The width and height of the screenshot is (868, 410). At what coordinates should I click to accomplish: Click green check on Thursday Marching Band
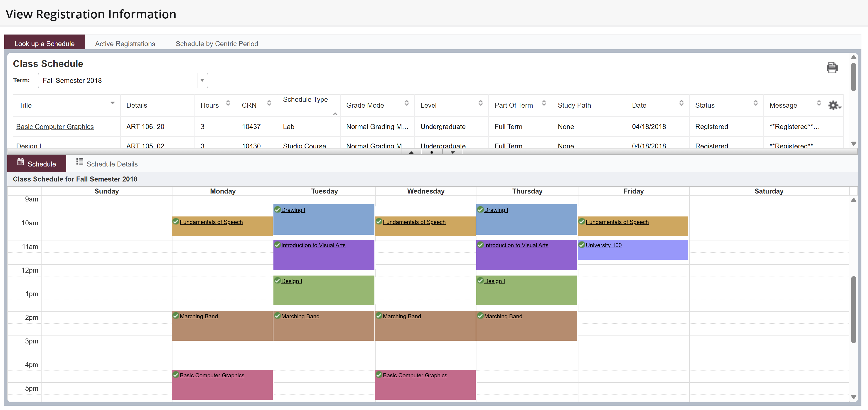(480, 316)
